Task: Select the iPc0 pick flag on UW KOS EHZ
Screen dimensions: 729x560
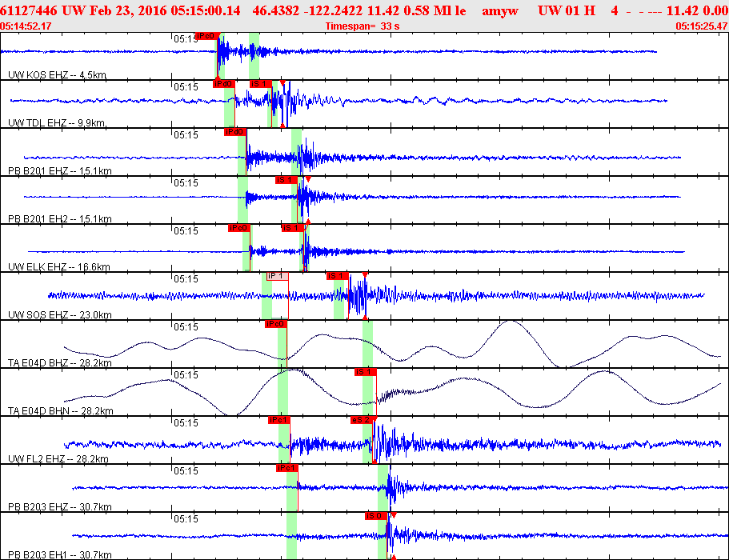Action: (207, 36)
